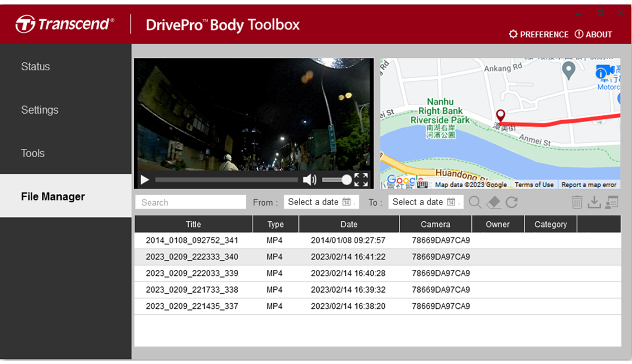Image resolution: width=632 pixels, height=364 pixels.
Task: Expand the video to fullscreen
Action: [x=361, y=180]
